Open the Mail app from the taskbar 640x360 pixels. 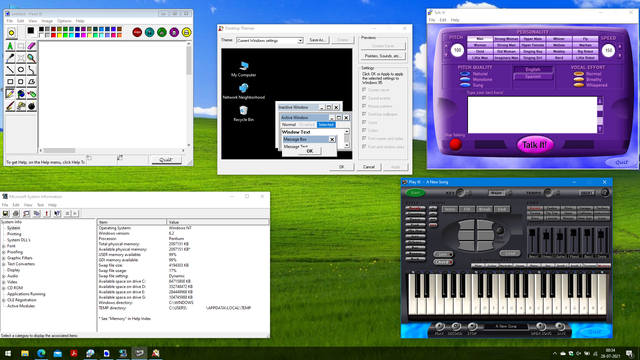pyautogui.click(x=58, y=353)
